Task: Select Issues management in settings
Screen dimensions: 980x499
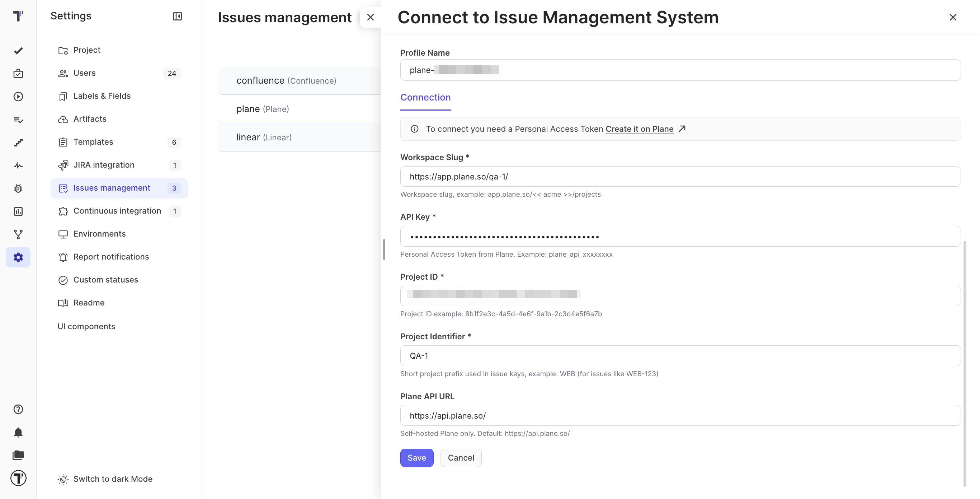Action: tap(119, 188)
